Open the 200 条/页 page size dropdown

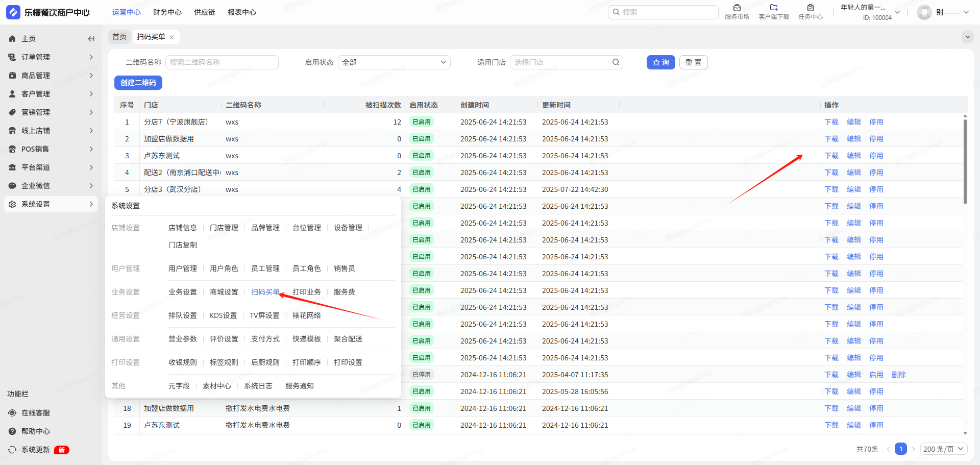(x=944, y=449)
